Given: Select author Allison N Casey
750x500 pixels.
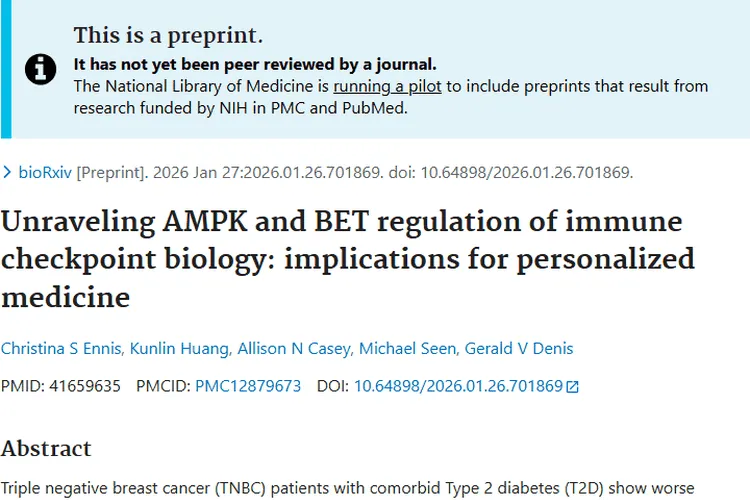Looking at the screenshot, I should [296, 348].
